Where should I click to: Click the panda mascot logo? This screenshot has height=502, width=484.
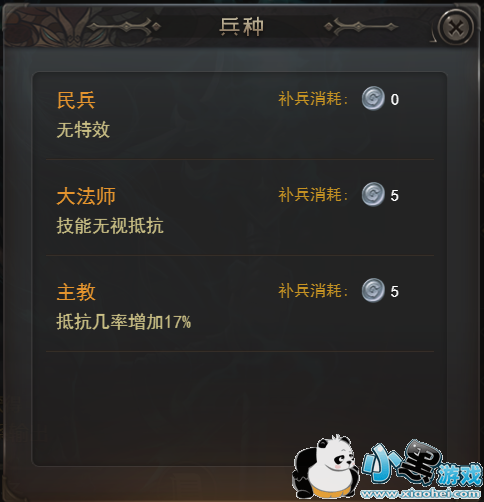point(325,467)
